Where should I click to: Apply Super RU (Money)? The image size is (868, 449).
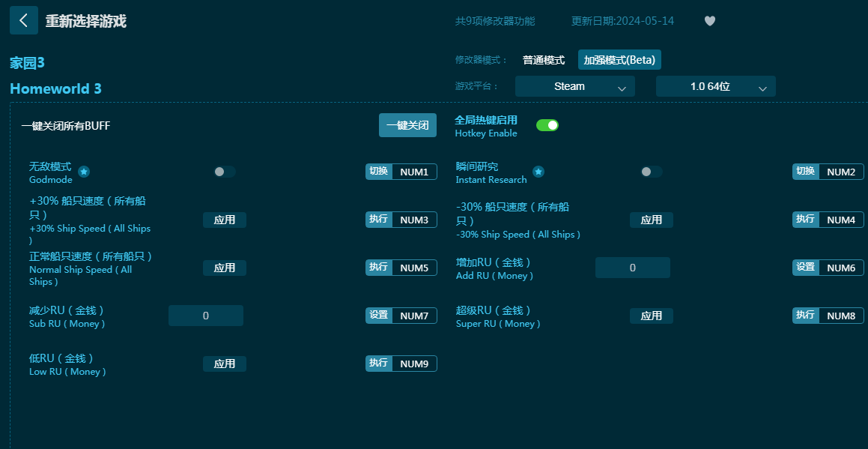[x=651, y=316]
